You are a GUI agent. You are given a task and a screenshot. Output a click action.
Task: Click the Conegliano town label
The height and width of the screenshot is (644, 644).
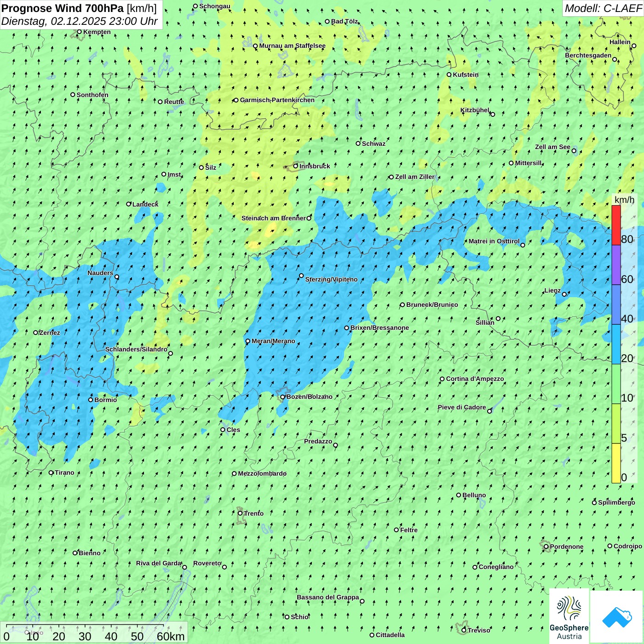point(496,567)
